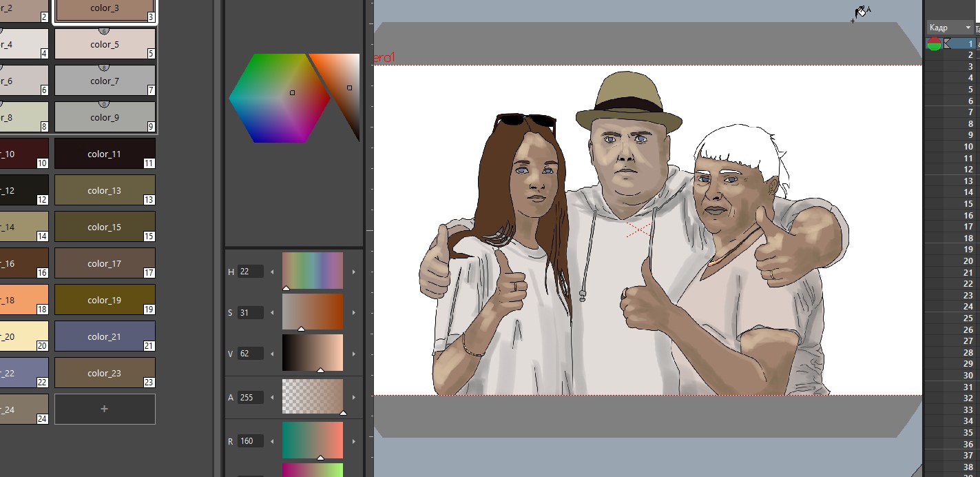Image resolution: width=980 pixels, height=477 pixels.
Task: Select the brown swatch numbered 16
Action: (24, 263)
